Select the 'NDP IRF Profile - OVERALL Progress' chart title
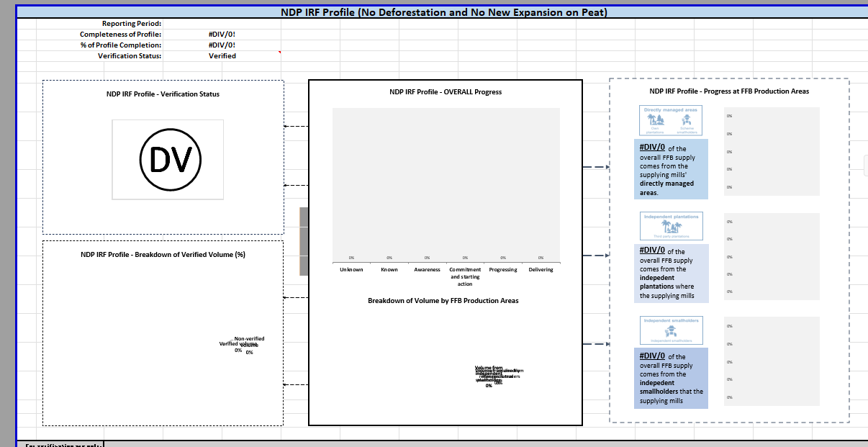The width and height of the screenshot is (868, 447). pos(445,91)
